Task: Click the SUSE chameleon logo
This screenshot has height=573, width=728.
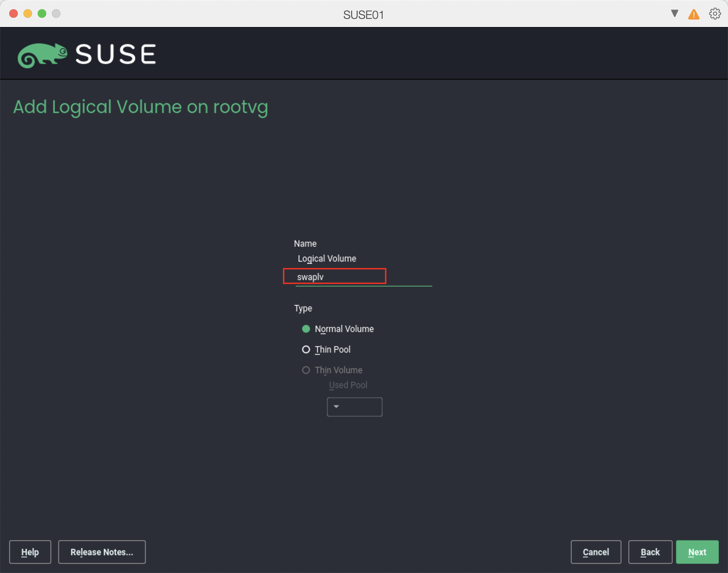Action: 42,55
